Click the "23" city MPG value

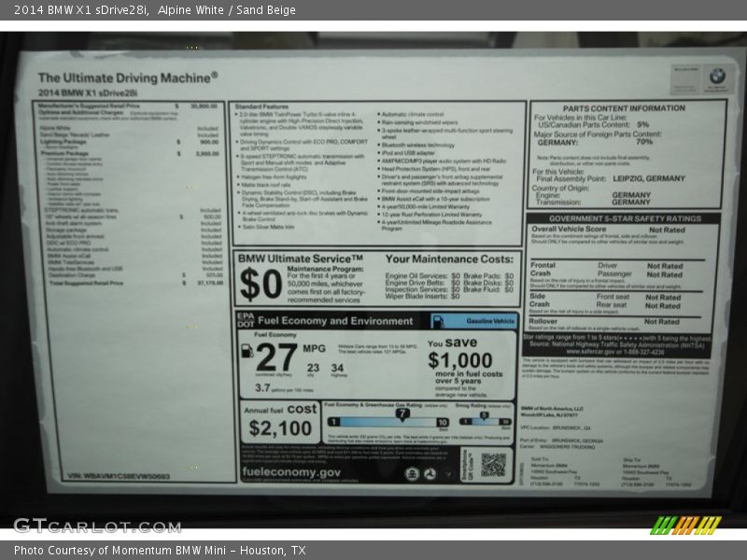click(313, 368)
